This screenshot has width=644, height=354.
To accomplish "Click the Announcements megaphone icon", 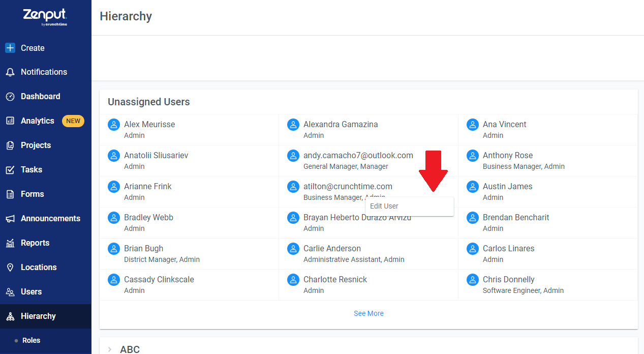I will tap(10, 219).
